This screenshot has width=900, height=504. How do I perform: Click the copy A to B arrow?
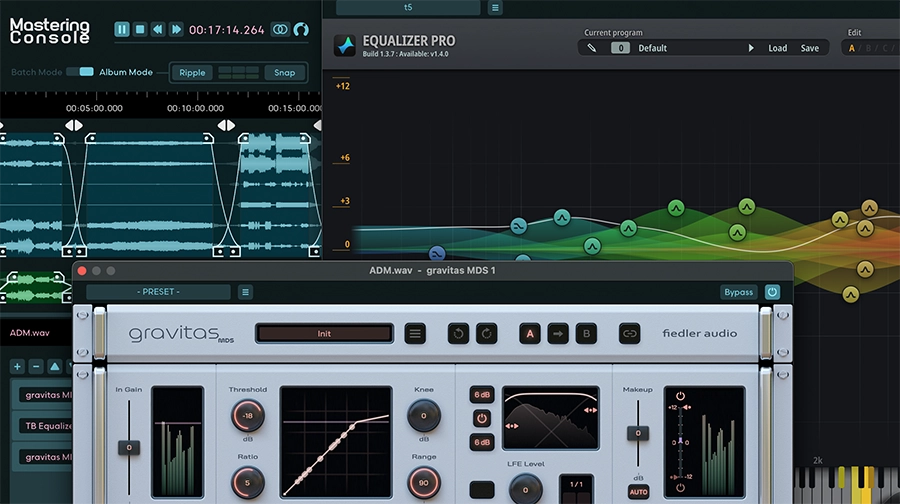click(558, 334)
